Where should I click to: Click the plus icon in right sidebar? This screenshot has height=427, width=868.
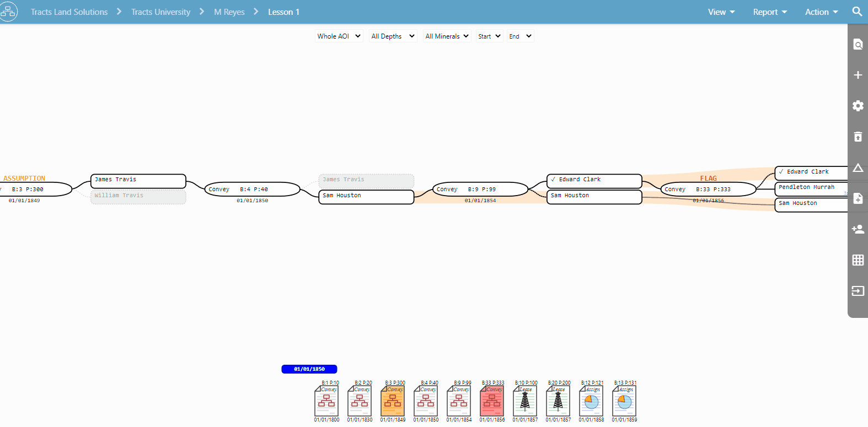click(858, 75)
